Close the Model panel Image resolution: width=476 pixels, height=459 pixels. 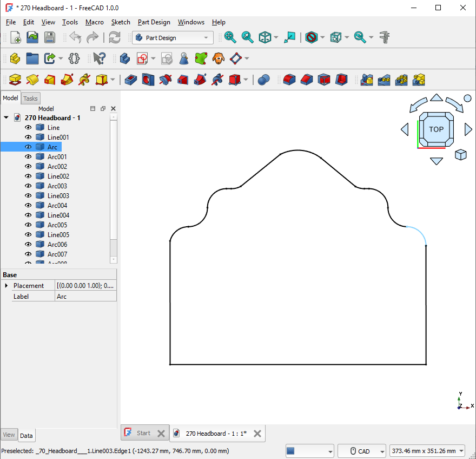(x=113, y=108)
